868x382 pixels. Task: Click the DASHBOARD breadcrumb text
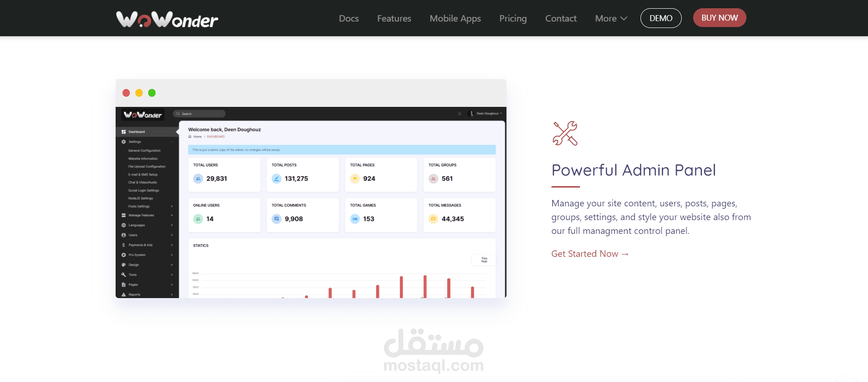point(216,137)
